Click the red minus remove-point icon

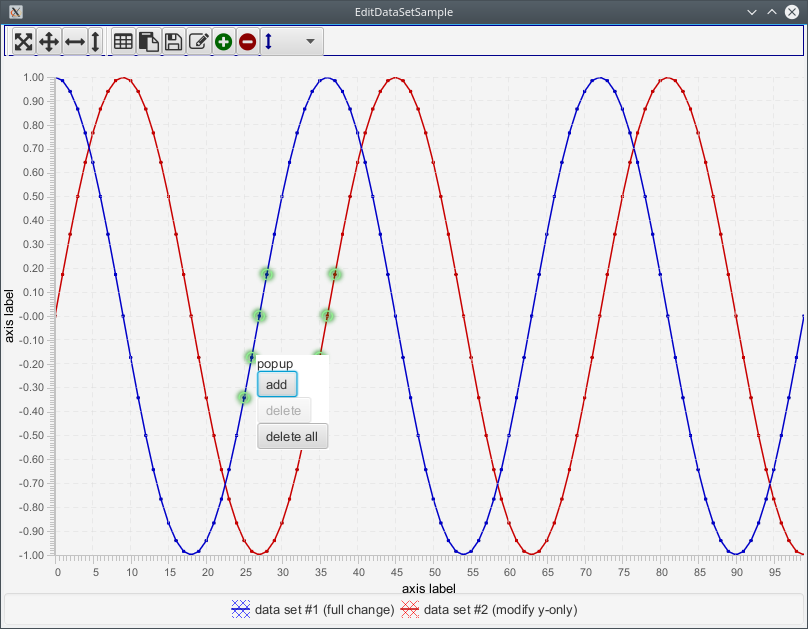tap(247, 42)
